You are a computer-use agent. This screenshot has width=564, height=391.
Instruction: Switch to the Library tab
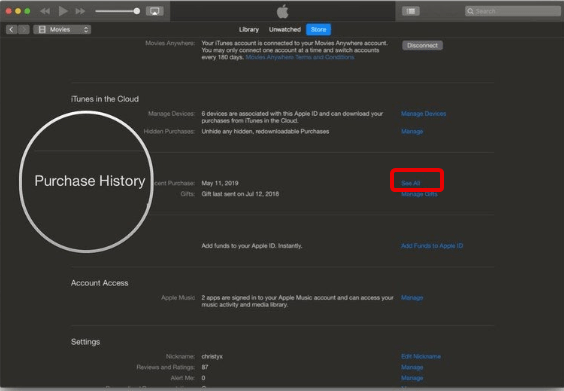click(x=249, y=29)
